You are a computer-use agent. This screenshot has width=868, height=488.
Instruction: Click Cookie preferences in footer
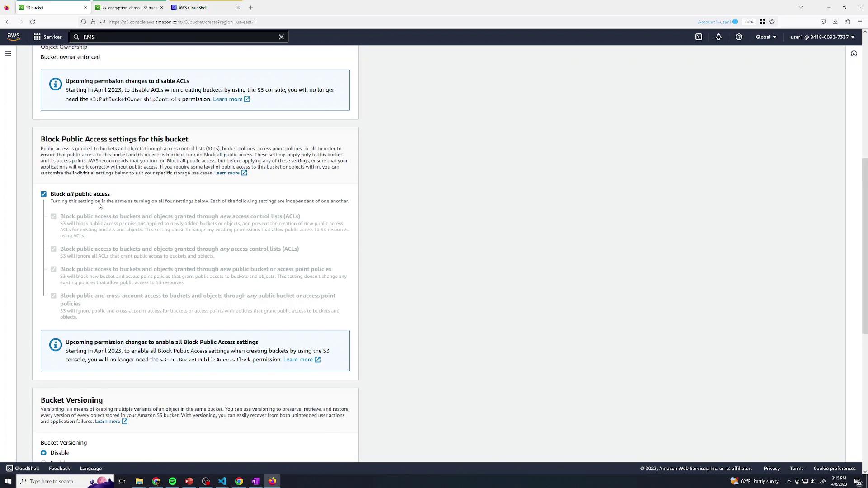[x=834, y=468]
